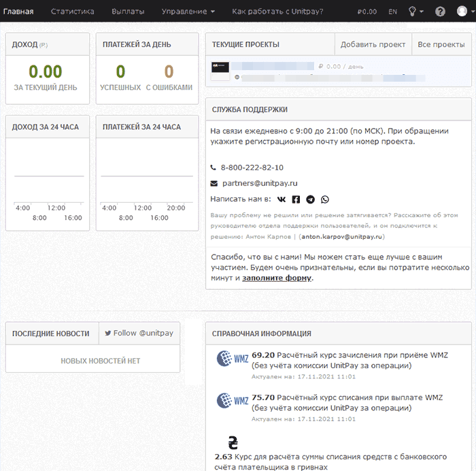Go to Статистика tab
The width and height of the screenshot is (476, 471).
pyautogui.click(x=72, y=12)
